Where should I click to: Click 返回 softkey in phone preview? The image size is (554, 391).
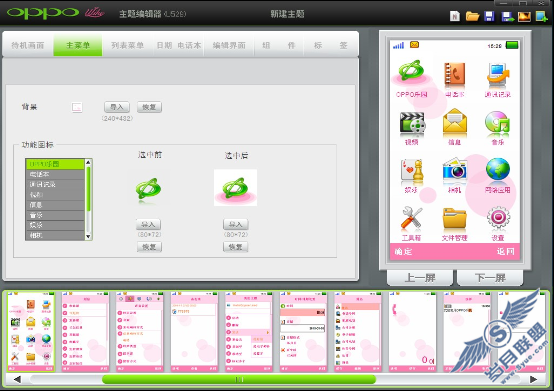pyautogui.click(x=506, y=251)
